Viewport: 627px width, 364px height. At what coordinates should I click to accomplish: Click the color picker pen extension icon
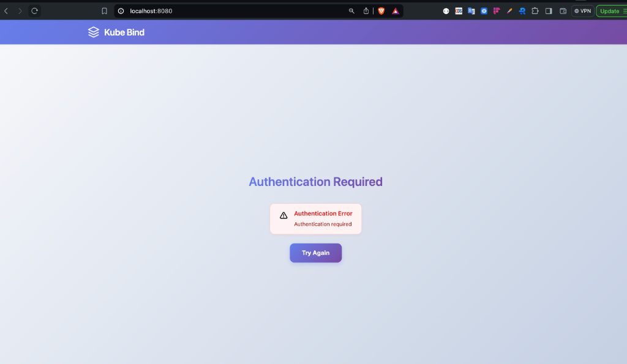coord(509,10)
